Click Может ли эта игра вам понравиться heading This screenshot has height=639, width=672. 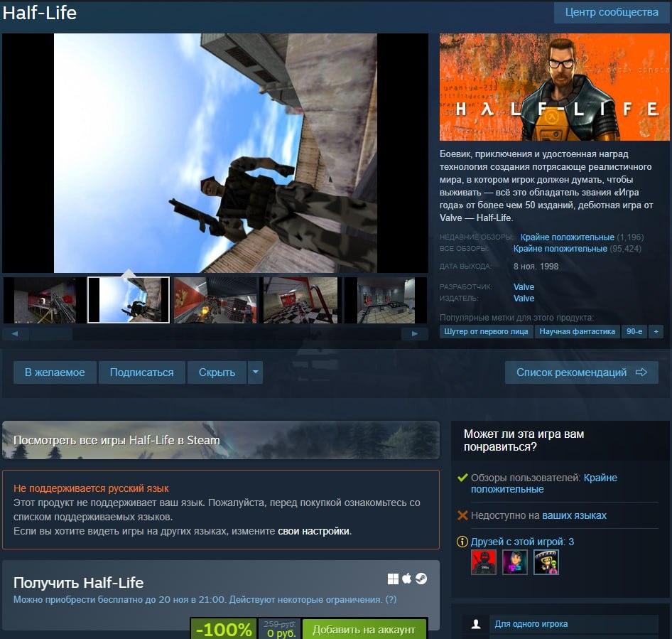click(x=524, y=441)
